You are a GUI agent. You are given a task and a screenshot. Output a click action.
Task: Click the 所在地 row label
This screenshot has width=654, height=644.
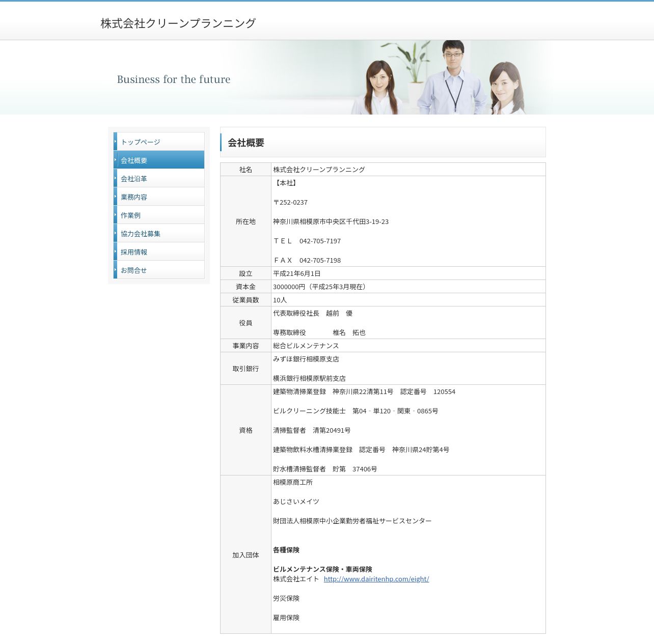click(246, 221)
